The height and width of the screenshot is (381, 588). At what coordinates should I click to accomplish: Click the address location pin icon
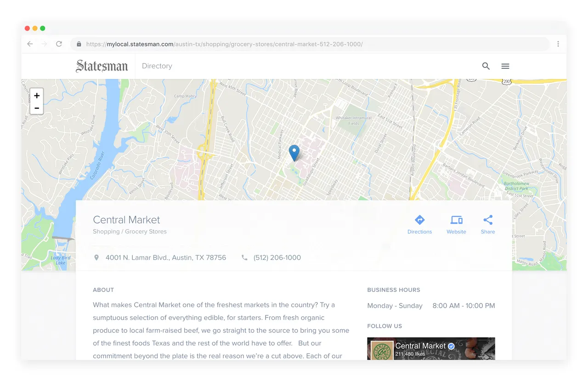(x=96, y=258)
